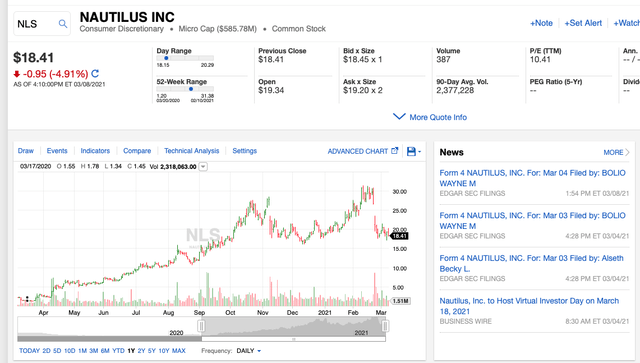Click the chevron arrow next to News MORE
This screenshot has height=363, width=640.
pos(627,152)
